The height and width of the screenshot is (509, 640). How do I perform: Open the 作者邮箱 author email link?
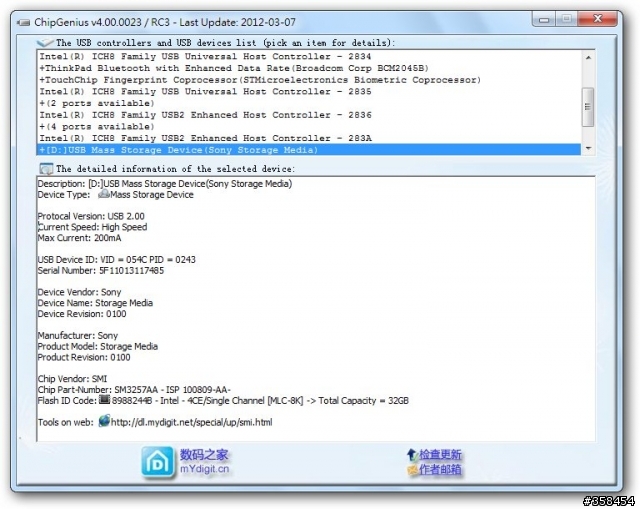point(440,470)
